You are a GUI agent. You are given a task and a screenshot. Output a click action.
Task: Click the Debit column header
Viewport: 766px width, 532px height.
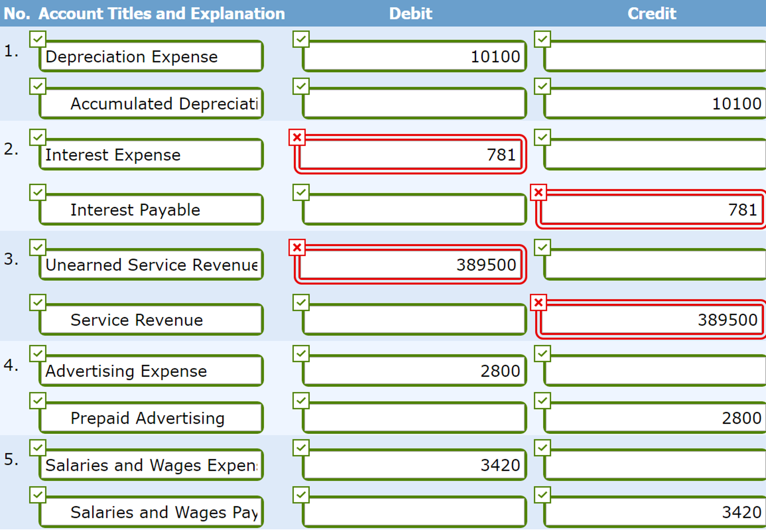coord(411,14)
